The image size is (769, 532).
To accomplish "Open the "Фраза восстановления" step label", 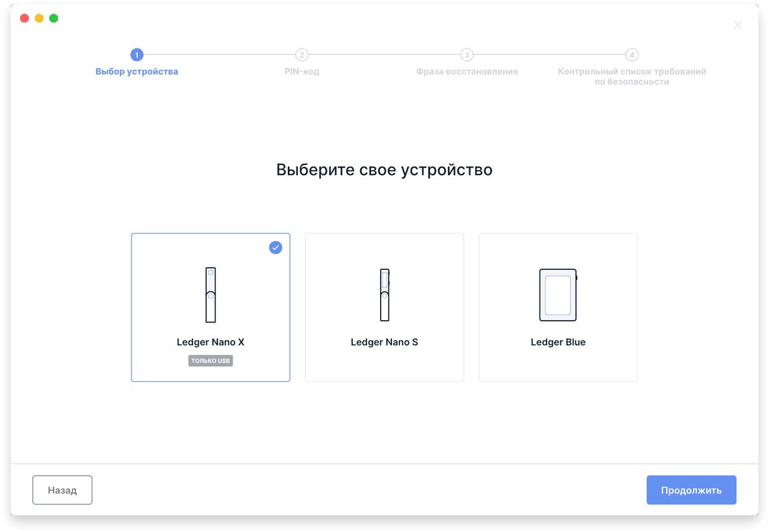I will 467,72.
